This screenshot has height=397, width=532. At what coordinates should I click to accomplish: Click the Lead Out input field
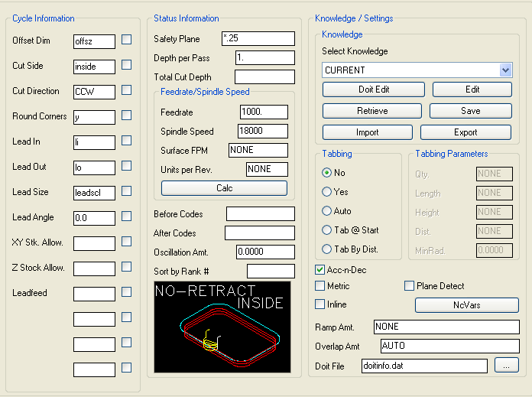(x=94, y=168)
